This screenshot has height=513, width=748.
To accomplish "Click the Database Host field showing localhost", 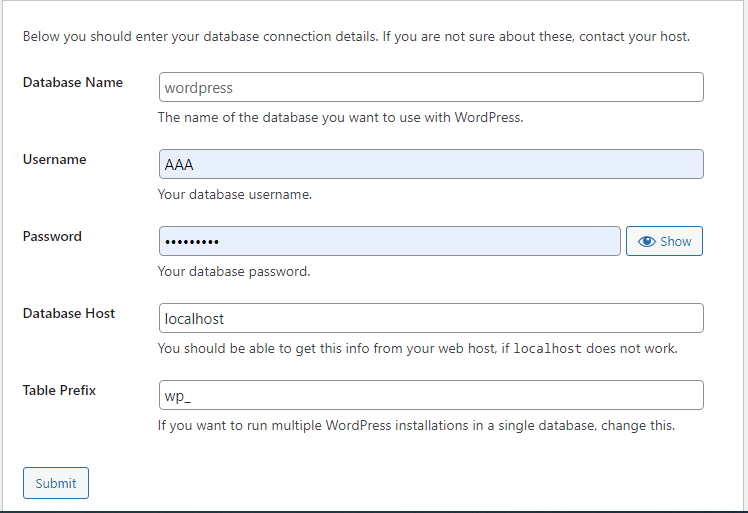I will point(431,318).
